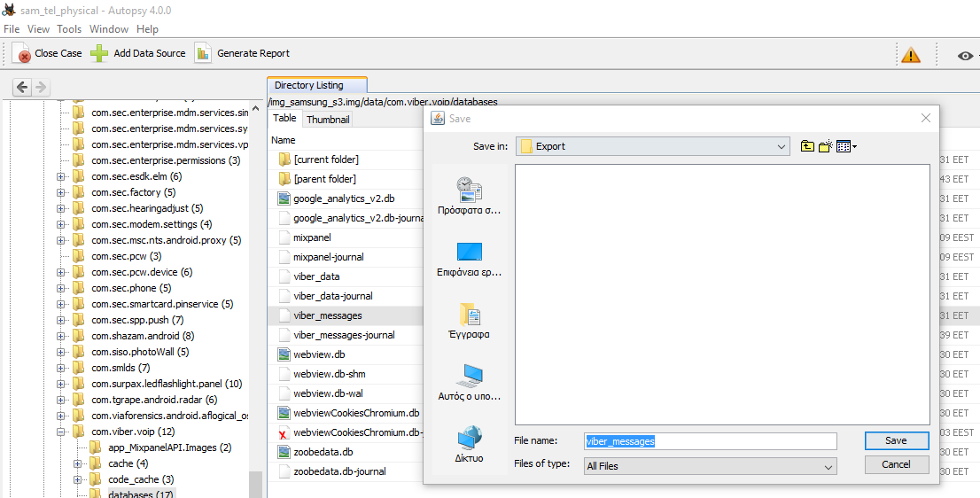Click the Autopsy dog icon in title bar
The image size is (980, 498).
point(10,10)
